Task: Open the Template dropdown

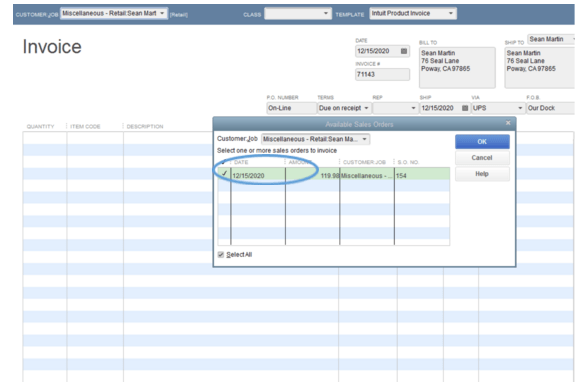Action: pos(451,14)
